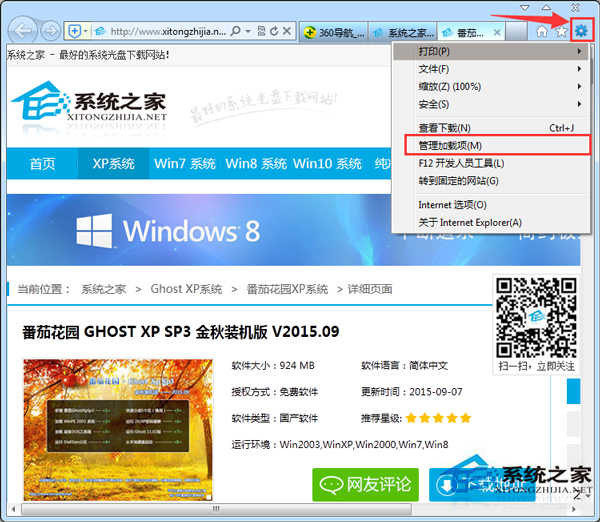Switch to the 360导航 tab
Screen dimensions: 600x522
point(334,33)
